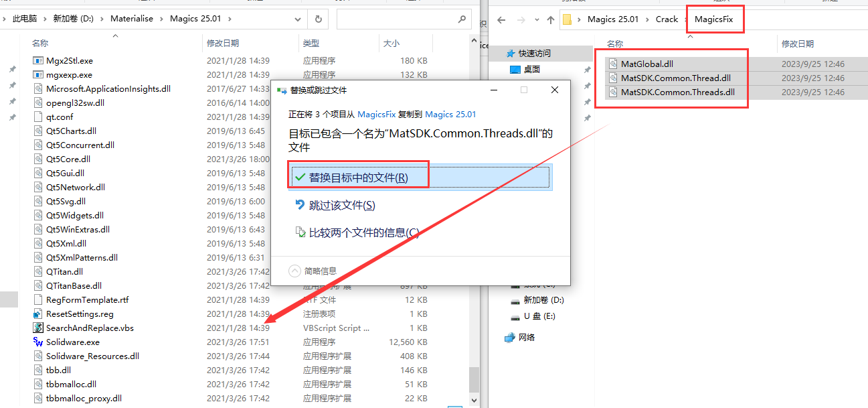This screenshot has height=408, width=868.
Task: Select the Qt5Concurrent.dll file name
Action: pyautogui.click(x=80, y=145)
